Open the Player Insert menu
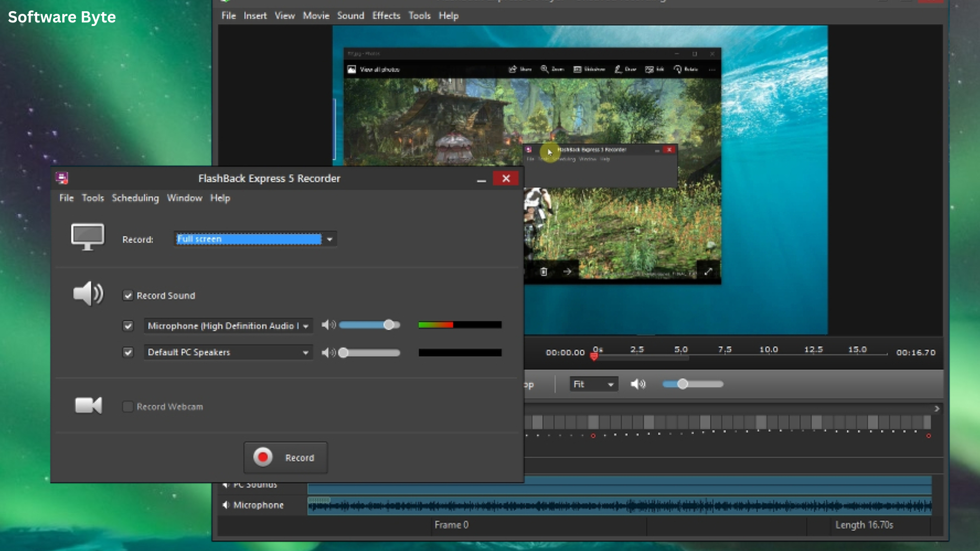Image resolution: width=980 pixels, height=551 pixels. (255, 16)
